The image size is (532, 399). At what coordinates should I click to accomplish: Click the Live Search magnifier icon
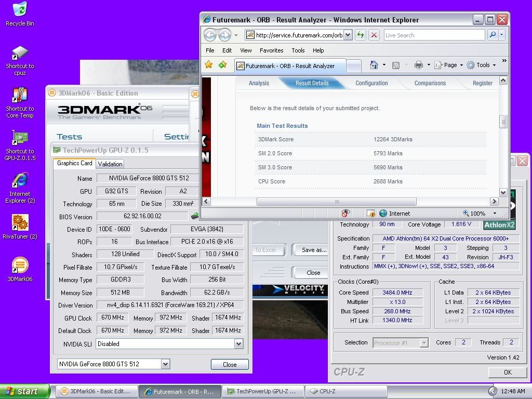(493, 35)
